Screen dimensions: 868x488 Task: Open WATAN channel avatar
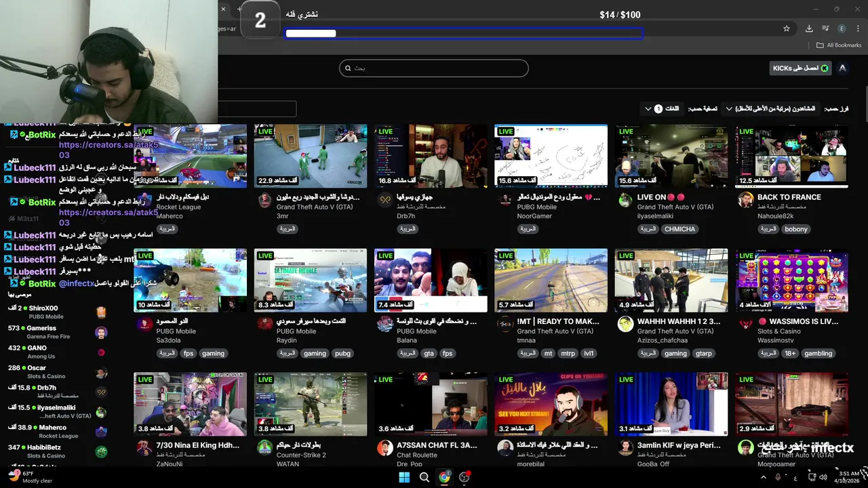[x=264, y=448]
